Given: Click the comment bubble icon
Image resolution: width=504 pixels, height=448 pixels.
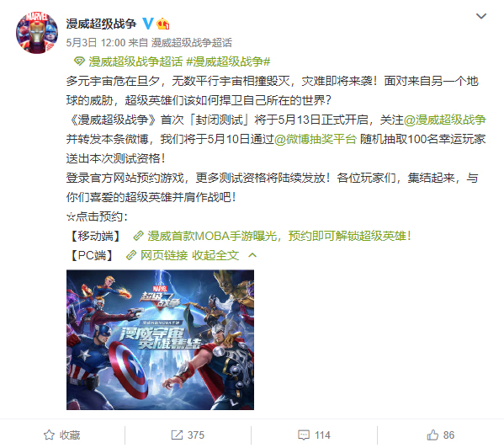Looking at the screenshot, I should 304,435.
